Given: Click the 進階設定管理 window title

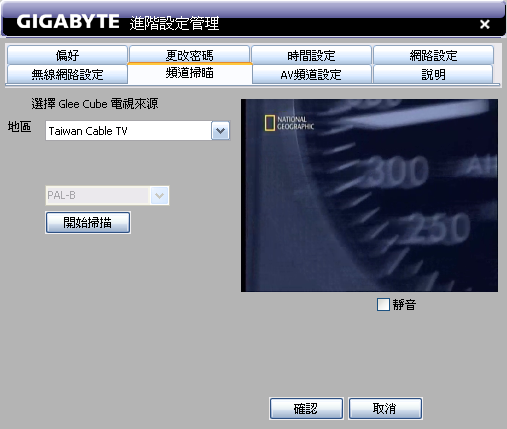Looking at the screenshot, I should click(174, 23).
